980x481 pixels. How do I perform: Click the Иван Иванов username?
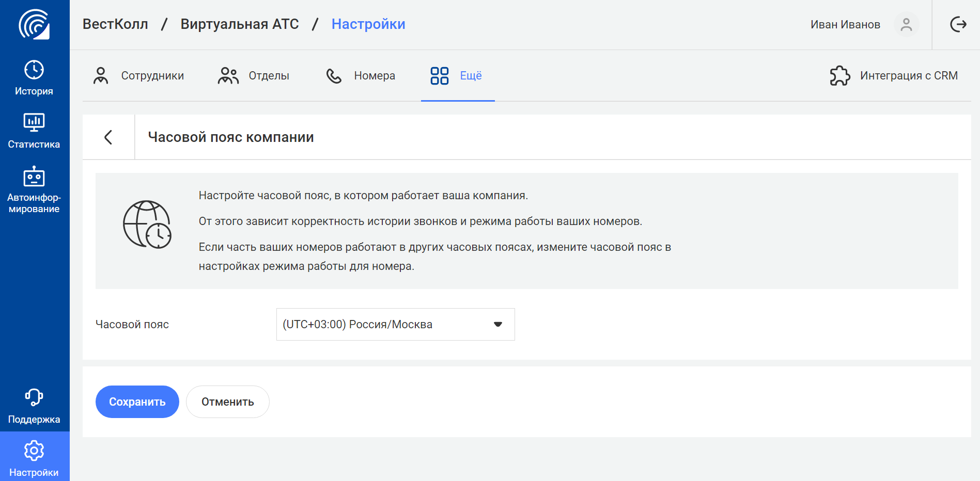(845, 25)
